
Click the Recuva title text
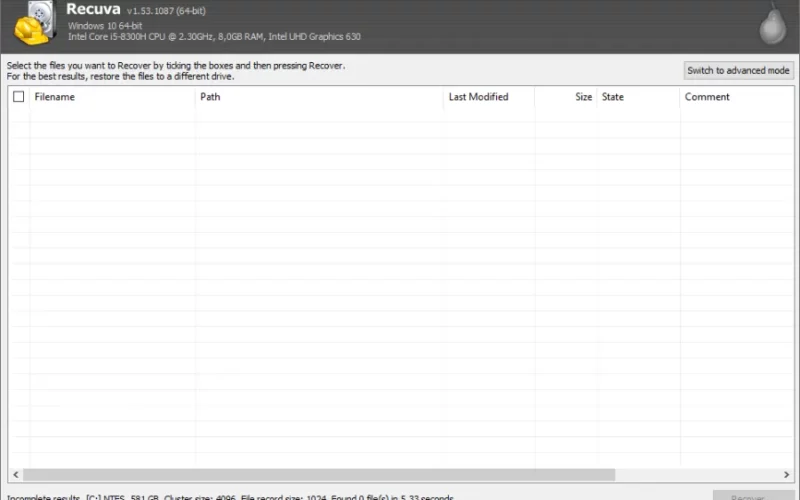coord(93,9)
